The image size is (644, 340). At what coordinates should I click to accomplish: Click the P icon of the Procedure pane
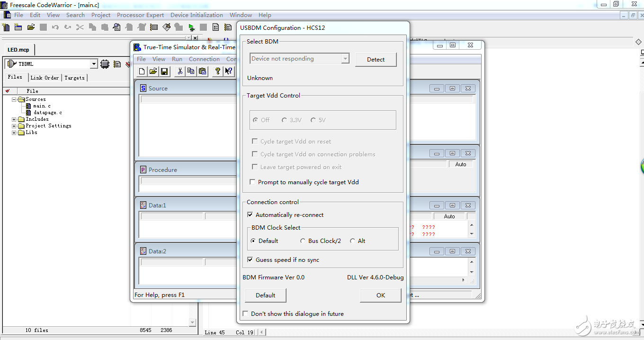143,170
